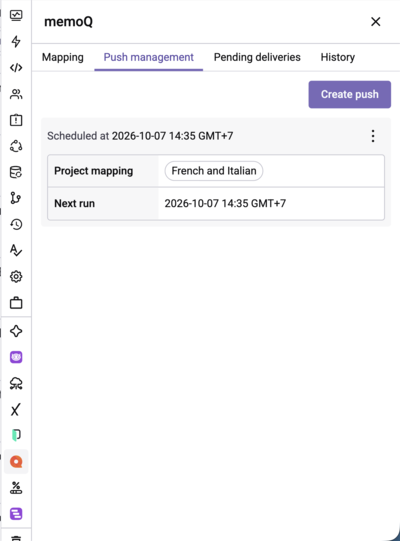The width and height of the screenshot is (400, 541).
Task: Open the activity monitor sidebar icon
Action: 16,16
